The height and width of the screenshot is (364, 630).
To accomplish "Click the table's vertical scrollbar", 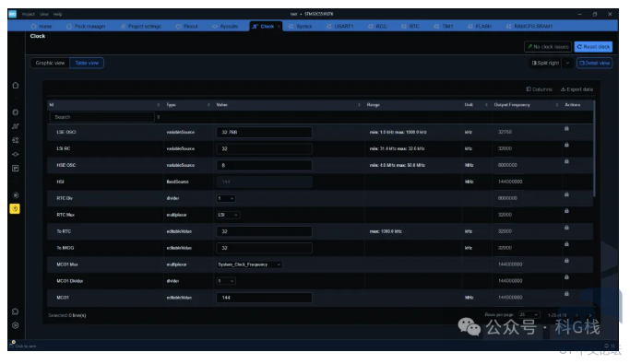I will point(594,149).
